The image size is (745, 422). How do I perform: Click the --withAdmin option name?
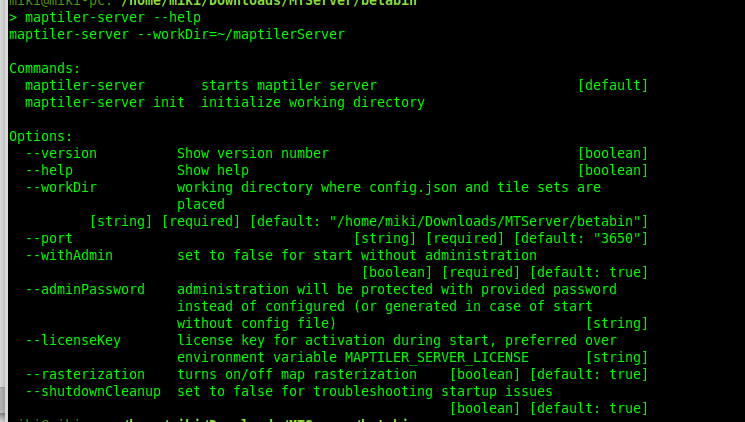click(x=69, y=256)
